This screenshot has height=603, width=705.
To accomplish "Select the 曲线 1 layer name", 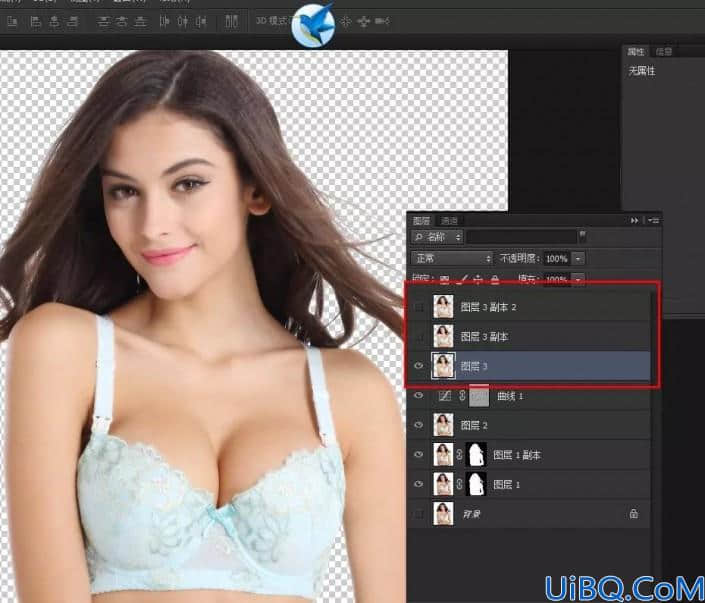I will (509, 396).
